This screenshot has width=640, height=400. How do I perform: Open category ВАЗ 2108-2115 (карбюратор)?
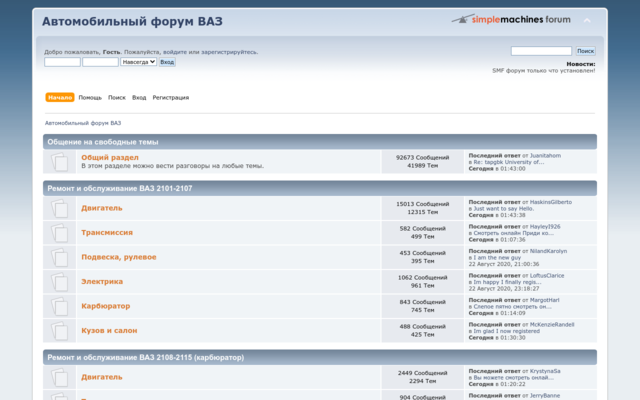tap(146, 358)
